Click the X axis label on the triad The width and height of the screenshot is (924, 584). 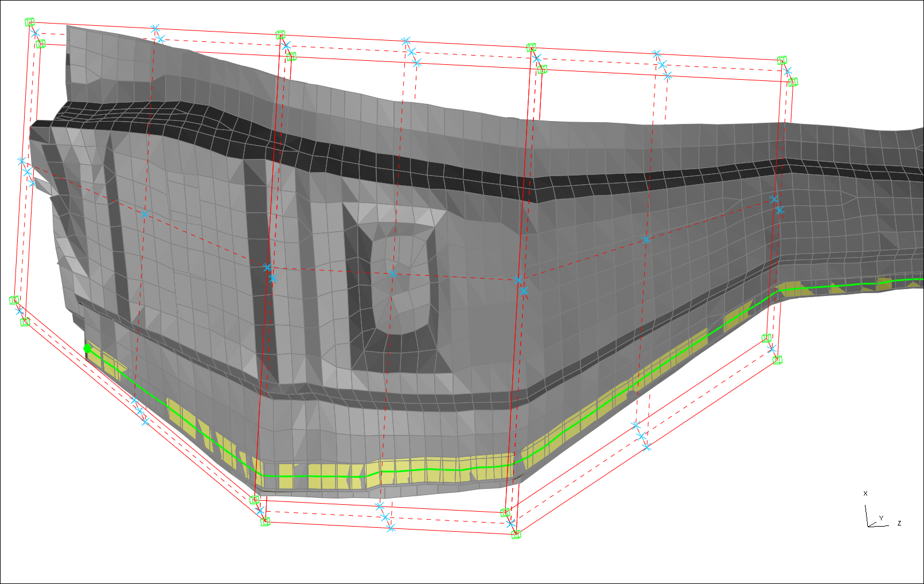click(865, 493)
